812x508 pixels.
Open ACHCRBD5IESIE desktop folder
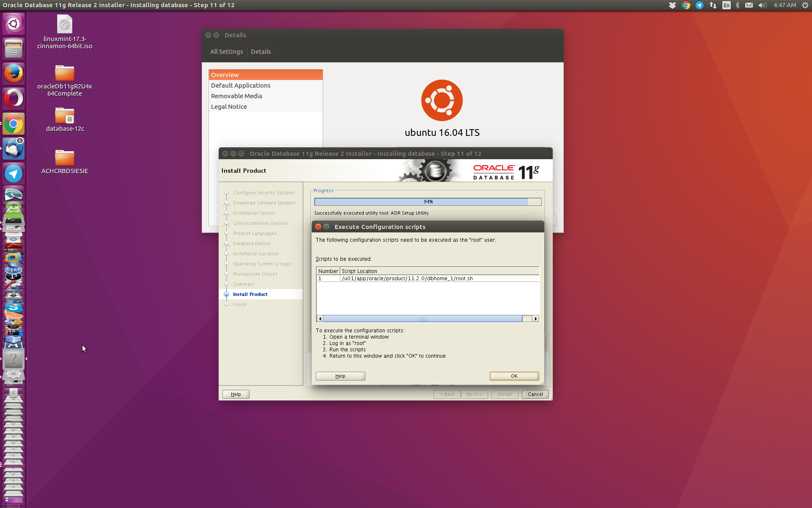pos(65,162)
